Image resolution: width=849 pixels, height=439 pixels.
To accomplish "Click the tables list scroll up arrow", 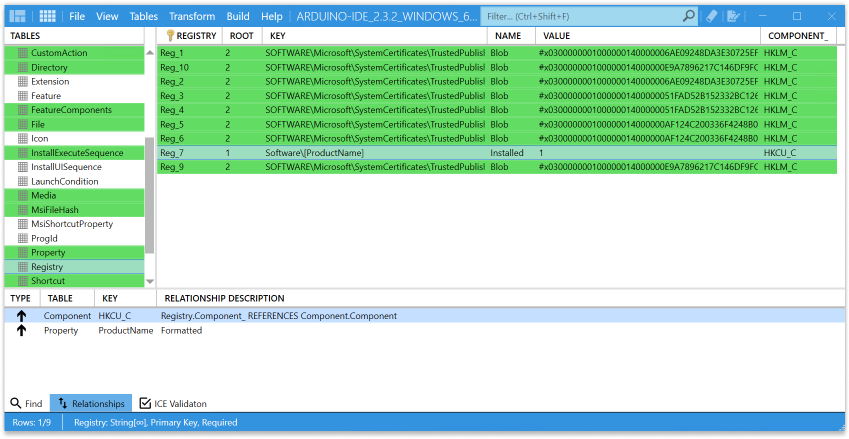I will click(150, 53).
